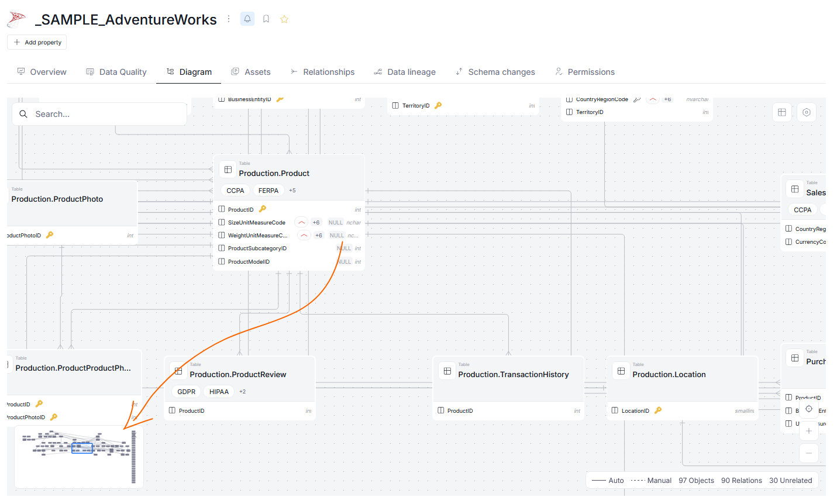The width and height of the screenshot is (837, 504).
Task: Open the three-dot options menu beside the title
Action: (x=229, y=19)
